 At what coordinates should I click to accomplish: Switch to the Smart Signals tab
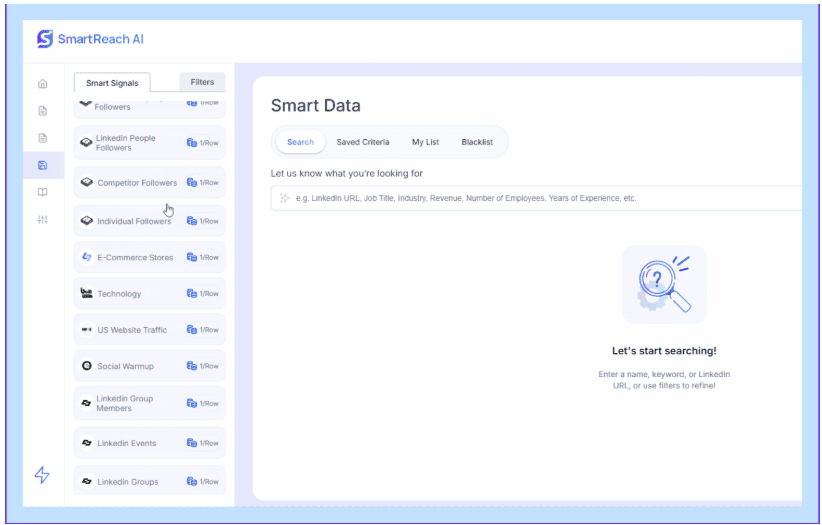click(112, 83)
